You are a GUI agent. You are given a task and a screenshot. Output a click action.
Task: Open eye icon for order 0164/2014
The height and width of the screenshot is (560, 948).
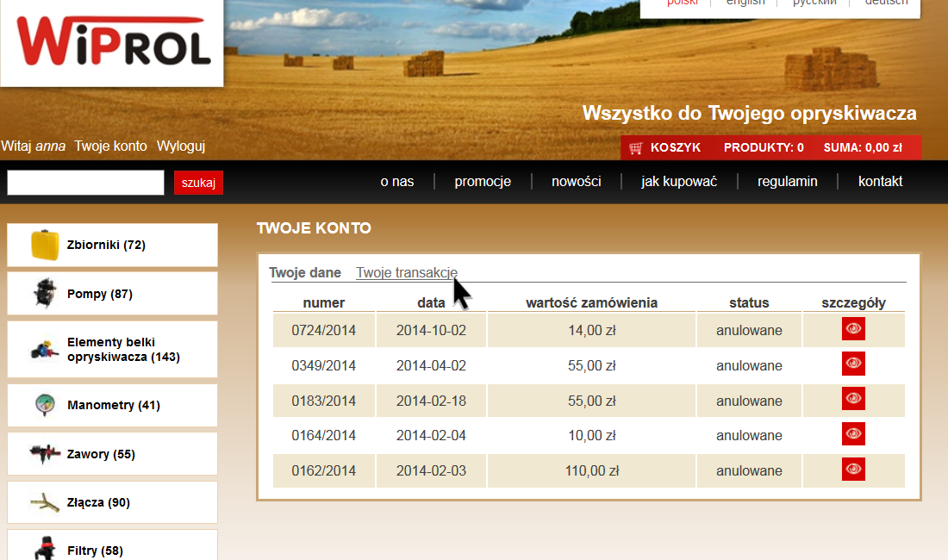click(853, 433)
